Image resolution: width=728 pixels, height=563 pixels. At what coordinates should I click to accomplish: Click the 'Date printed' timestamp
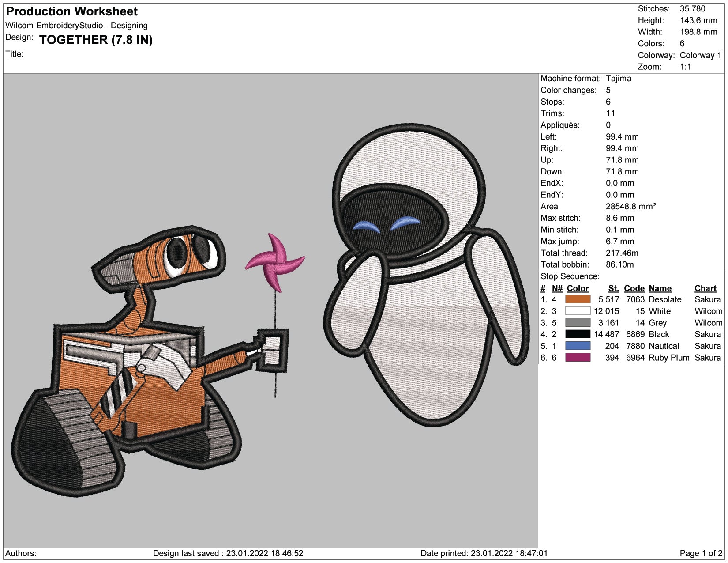click(x=484, y=553)
